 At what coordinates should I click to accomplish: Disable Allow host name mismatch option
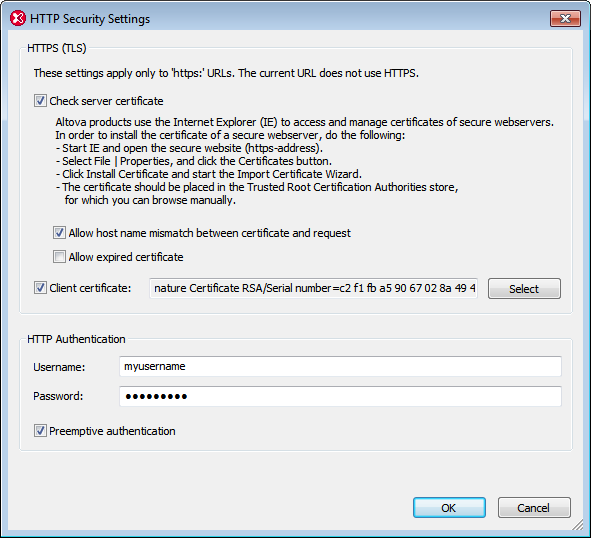[x=59, y=233]
